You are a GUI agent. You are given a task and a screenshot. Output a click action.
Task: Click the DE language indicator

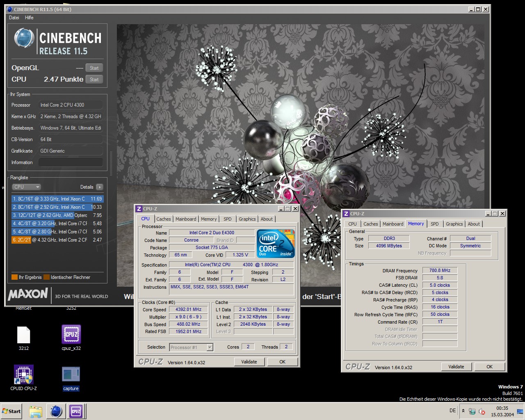click(x=452, y=411)
